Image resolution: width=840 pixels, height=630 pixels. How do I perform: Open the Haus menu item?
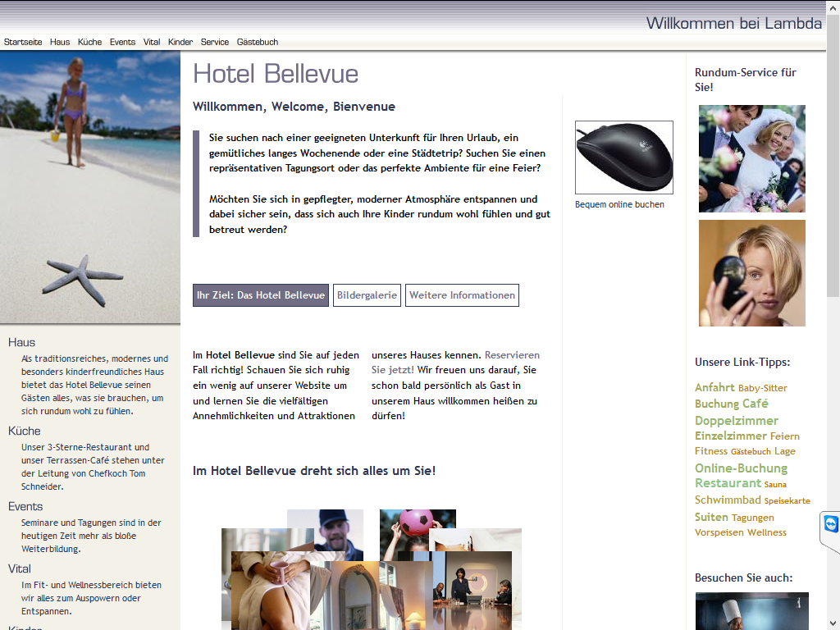60,42
